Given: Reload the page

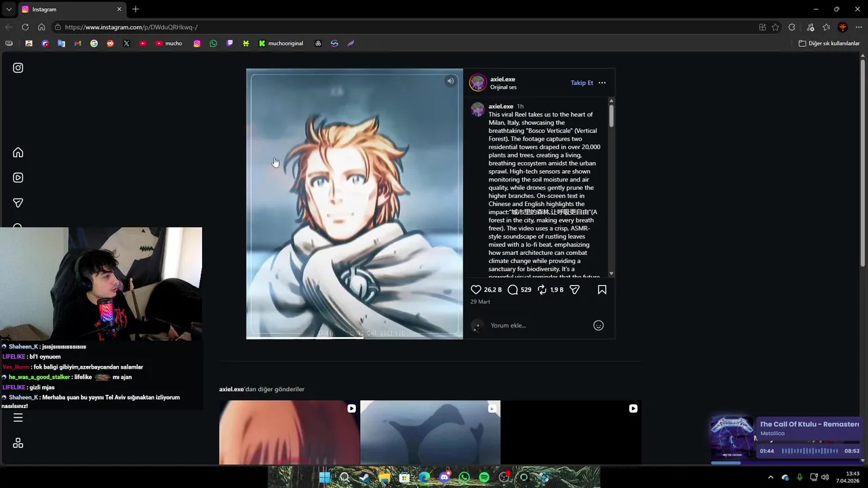Looking at the screenshot, I should (25, 27).
